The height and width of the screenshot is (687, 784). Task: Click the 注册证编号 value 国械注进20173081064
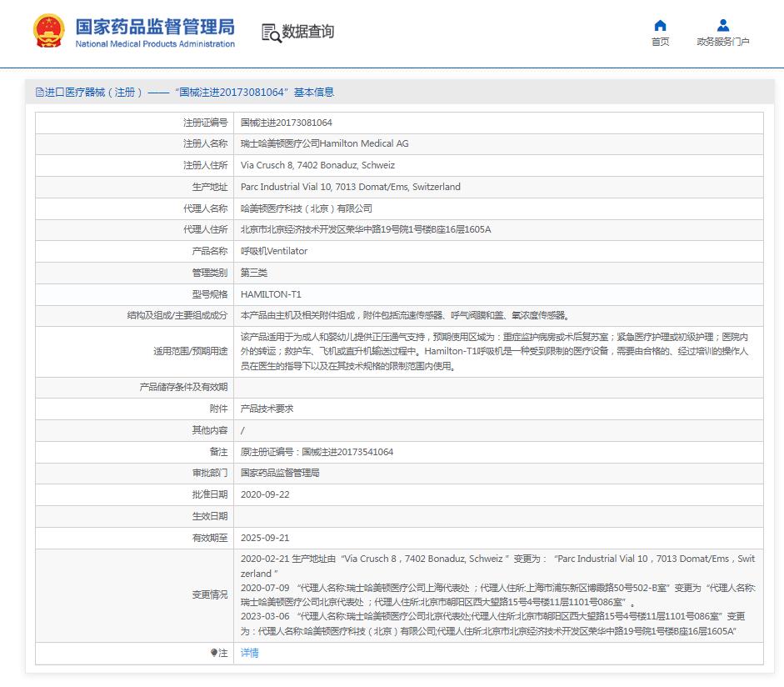pos(286,123)
